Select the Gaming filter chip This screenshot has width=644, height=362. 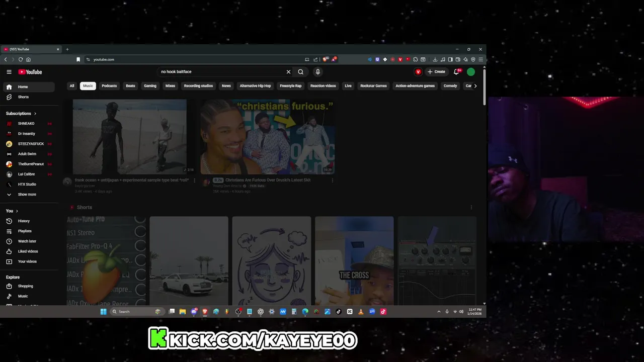pyautogui.click(x=150, y=86)
